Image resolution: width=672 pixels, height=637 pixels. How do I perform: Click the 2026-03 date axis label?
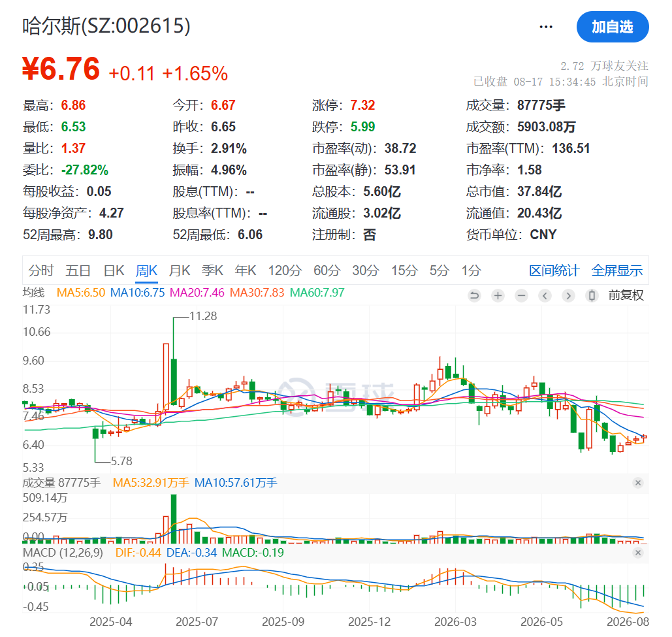click(455, 622)
